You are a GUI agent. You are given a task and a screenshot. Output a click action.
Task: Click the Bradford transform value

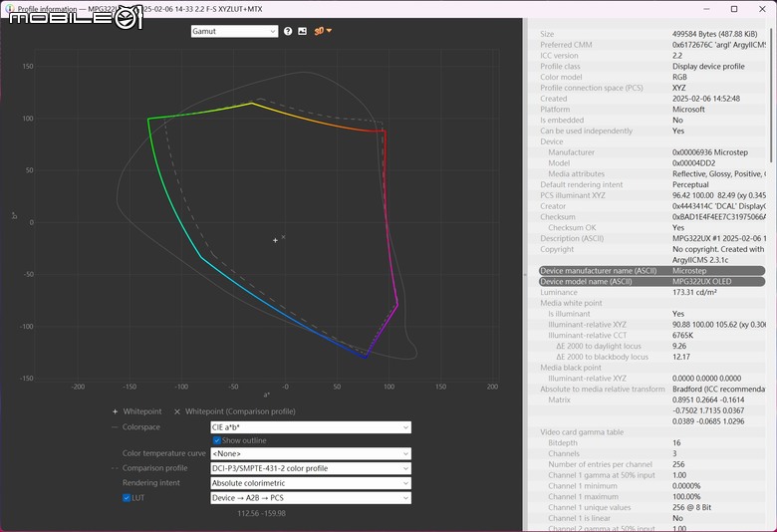click(x=718, y=390)
